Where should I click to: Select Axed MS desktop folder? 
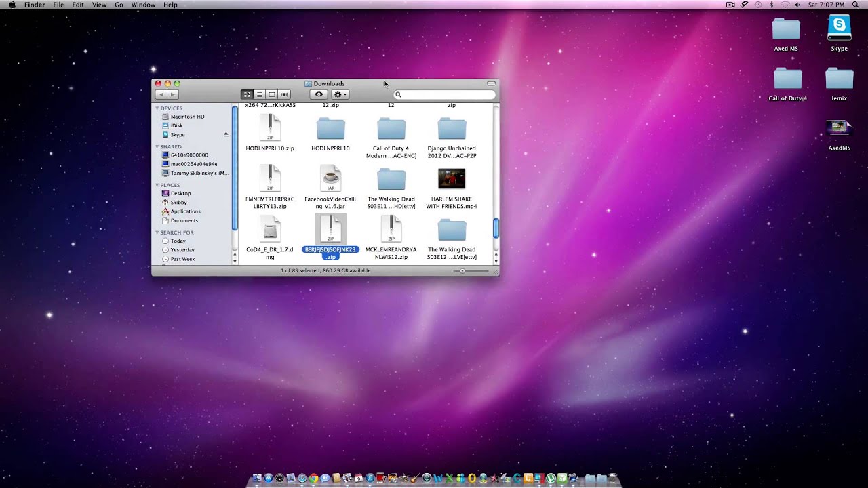786,29
